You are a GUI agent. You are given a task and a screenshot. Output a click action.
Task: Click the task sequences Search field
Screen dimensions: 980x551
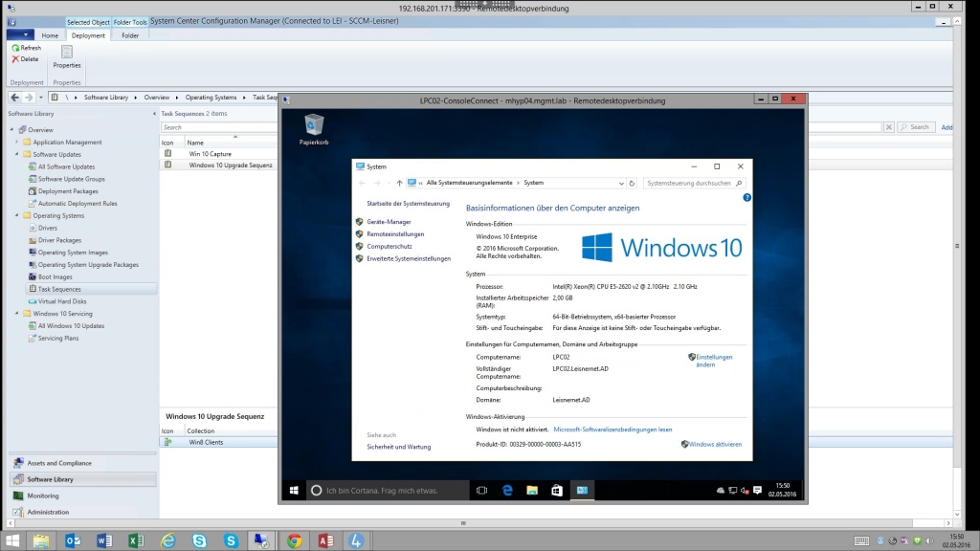click(x=219, y=127)
